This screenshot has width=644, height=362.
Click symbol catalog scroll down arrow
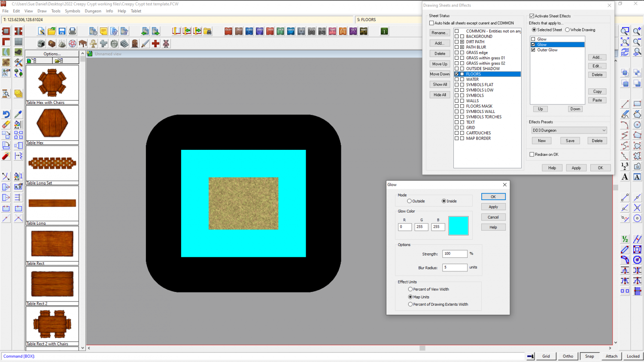coord(82,348)
